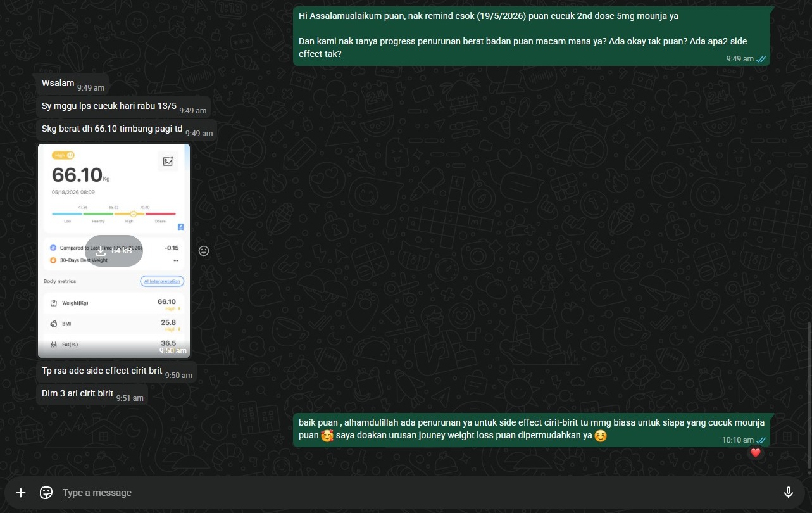The height and width of the screenshot is (513, 812).
Task: Click the BMI 25.8 row in screenshot
Action: (114, 325)
